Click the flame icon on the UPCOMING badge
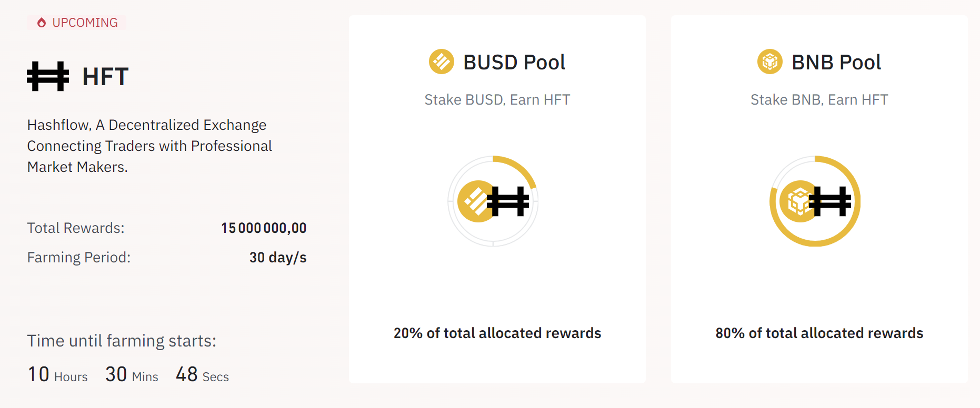The image size is (980, 408). pos(42,22)
